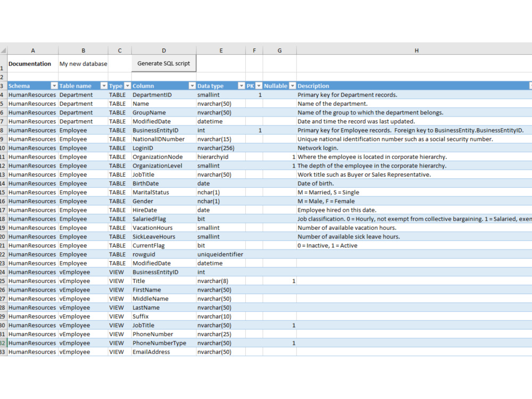Click the 'Documentation' cell
Screen dimensions: 532x399
click(x=32, y=64)
